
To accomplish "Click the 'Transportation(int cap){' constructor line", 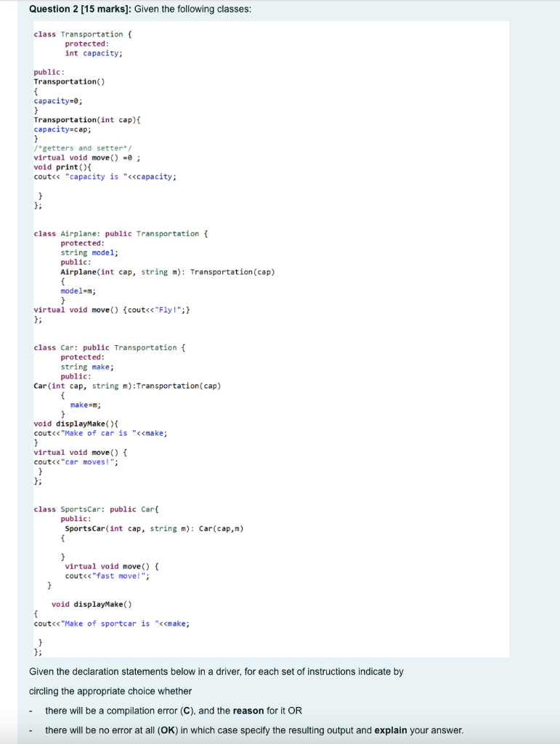I will (x=87, y=120).
